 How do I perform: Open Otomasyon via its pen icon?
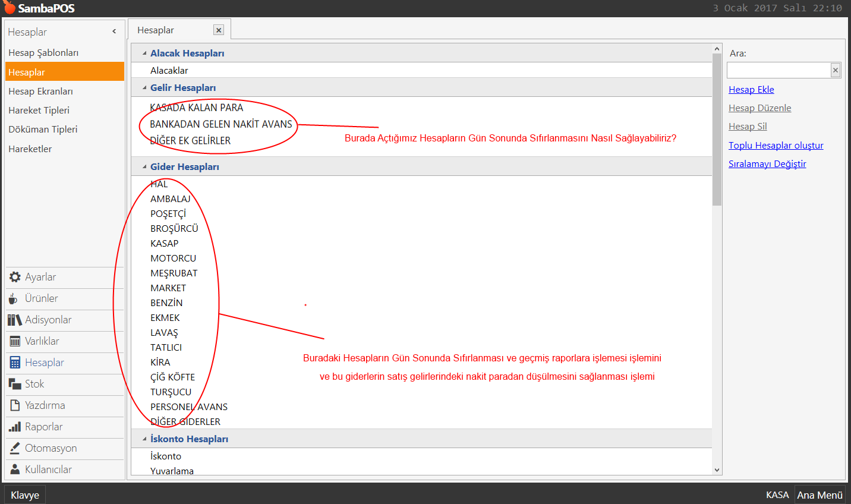pos(15,448)
